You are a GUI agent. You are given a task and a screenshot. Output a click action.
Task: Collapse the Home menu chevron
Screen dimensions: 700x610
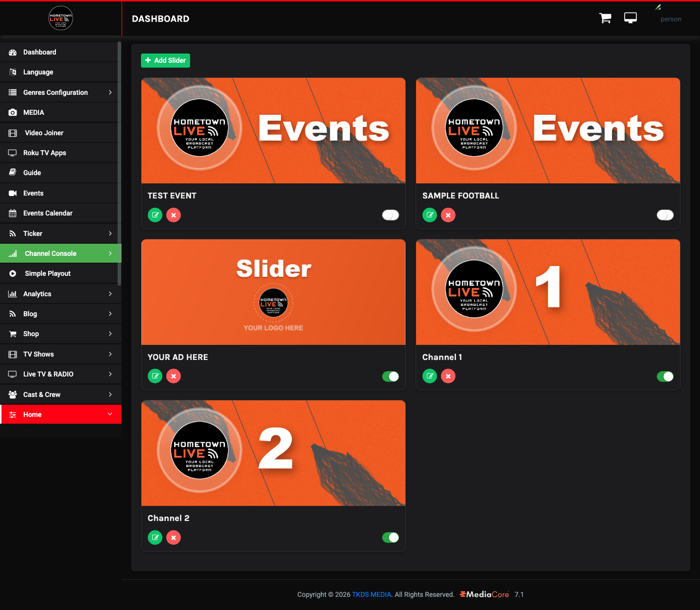coord(110,414)
